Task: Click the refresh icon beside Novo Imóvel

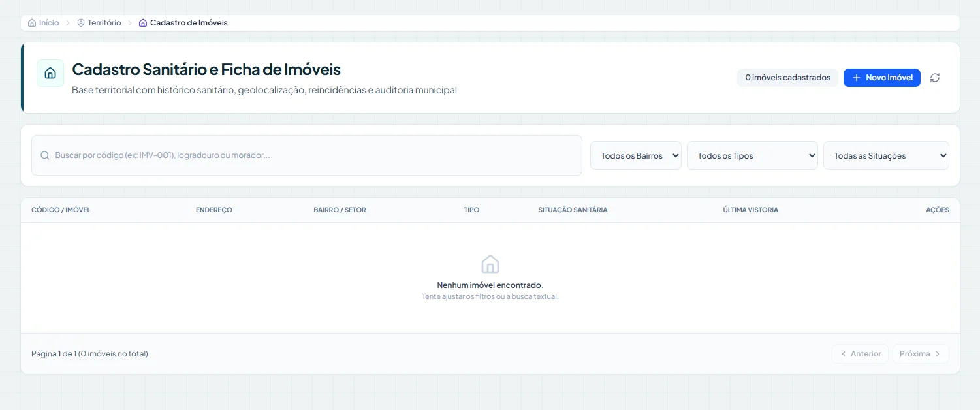Action: coord(935,78)
